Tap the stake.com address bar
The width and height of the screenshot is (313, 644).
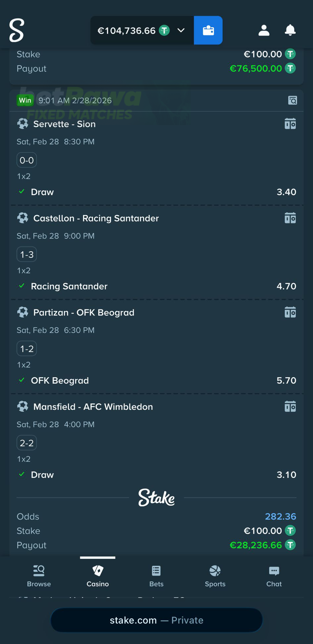click(x=156, y=620)
